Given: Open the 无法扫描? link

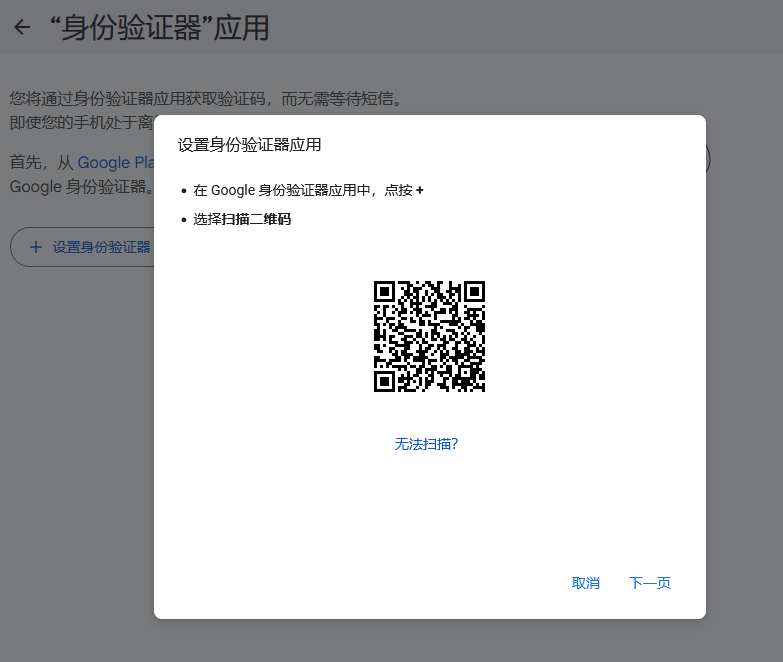Looking at the screenshot, I should point(426,444).
